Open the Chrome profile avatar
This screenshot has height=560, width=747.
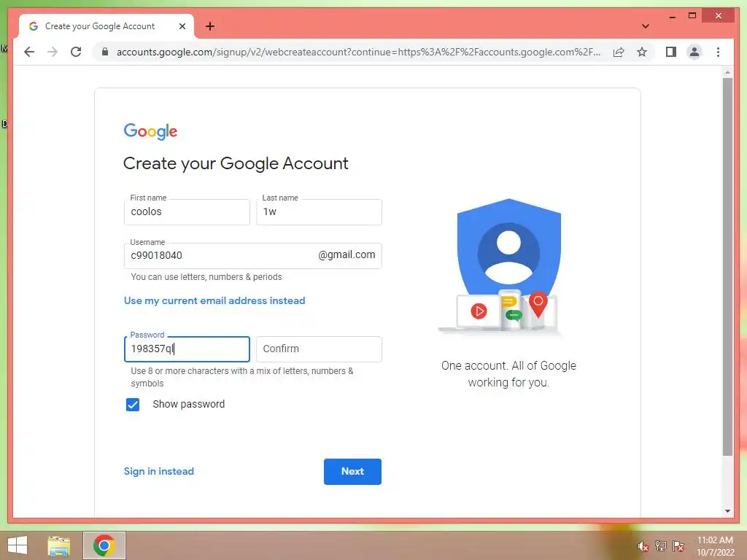694,52
